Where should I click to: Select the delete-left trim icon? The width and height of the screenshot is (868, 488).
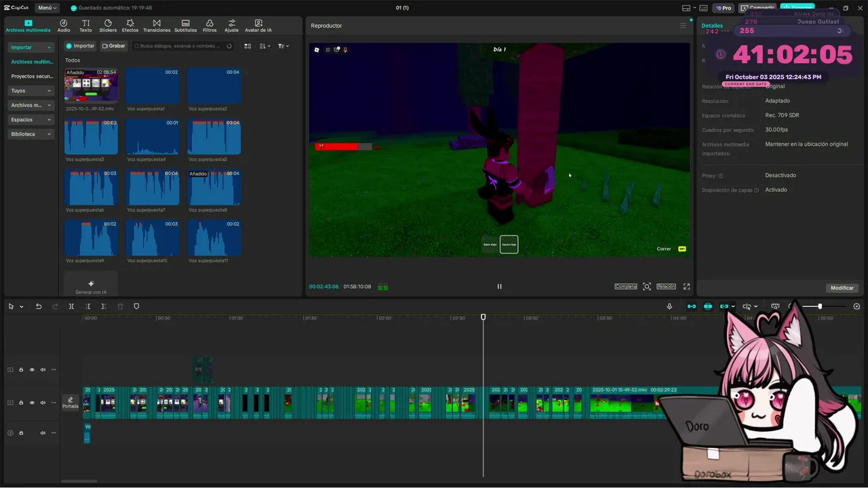point(87,306)
